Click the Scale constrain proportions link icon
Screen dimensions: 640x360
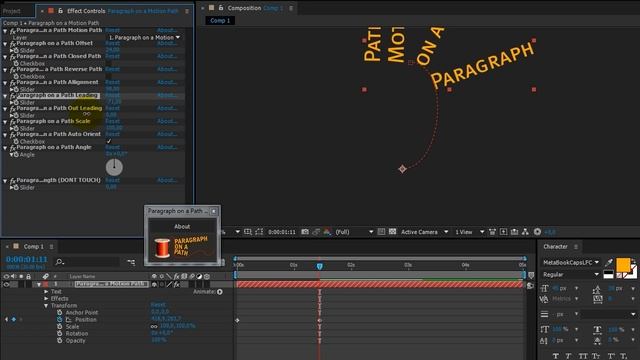[x=154, y=327]
